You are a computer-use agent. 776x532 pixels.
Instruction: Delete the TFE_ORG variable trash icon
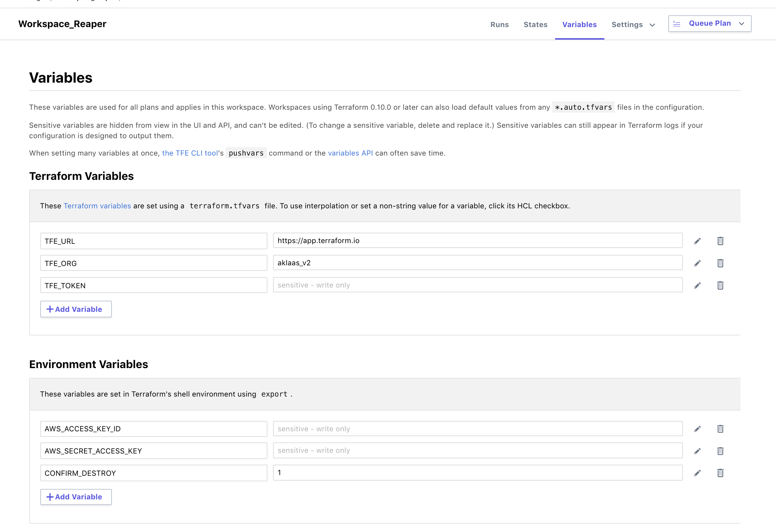point(720,263)
